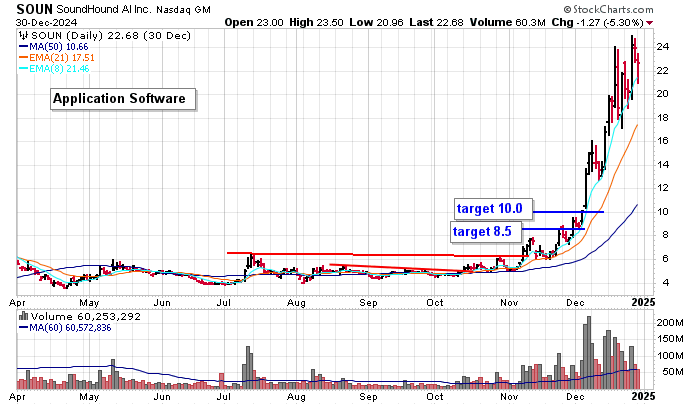Screen dimensions: 700x405
Task: Click the EMA(21) 17.51 legend entry
Action: (57, 58)
